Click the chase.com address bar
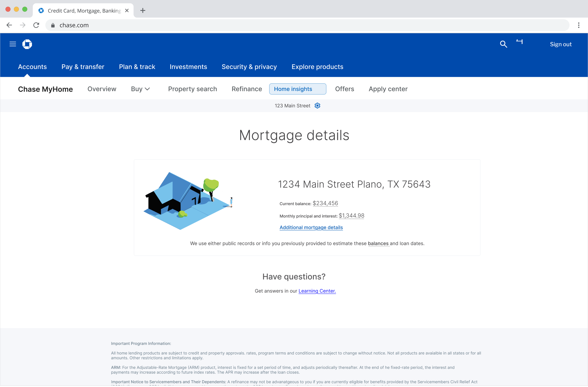The width and height of the screenshot is (588, 387). [307, 25]
